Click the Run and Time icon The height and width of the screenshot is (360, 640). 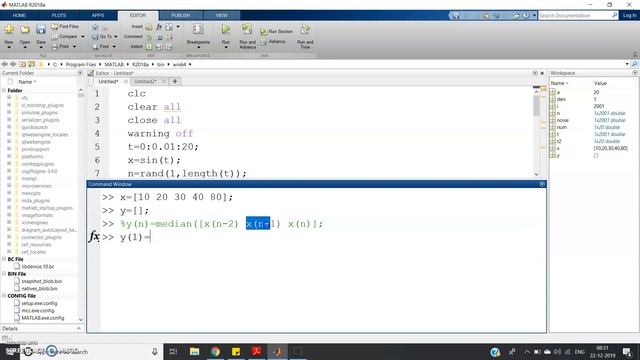point(305,29)
